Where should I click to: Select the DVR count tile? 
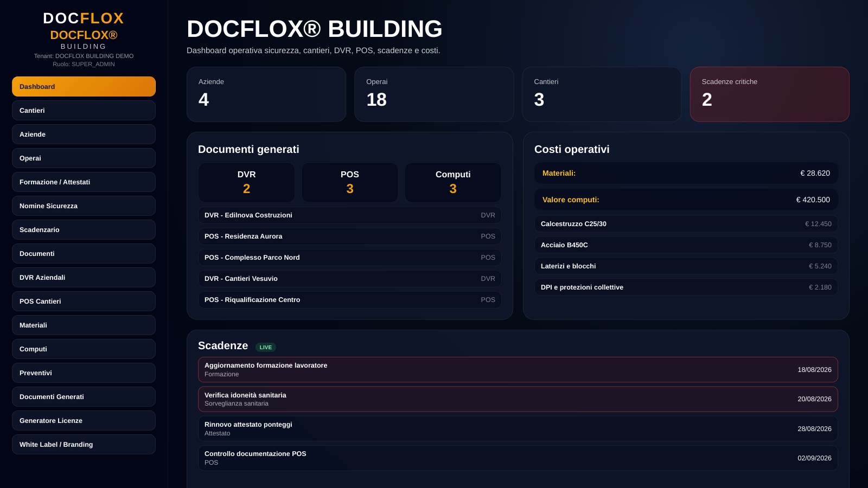click(246, 182)
